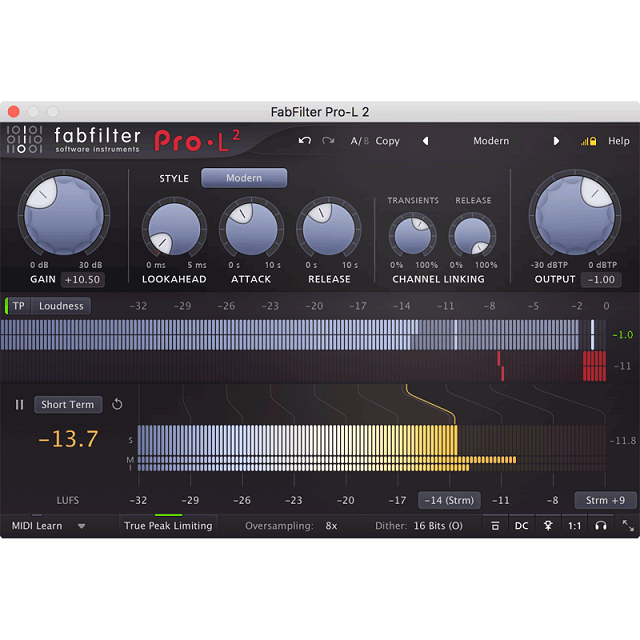Open the Short Term loudness mode selector

point(68,404)
